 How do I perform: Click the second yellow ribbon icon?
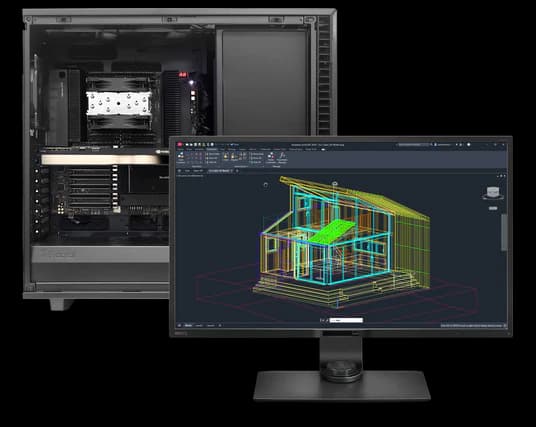pos(234,157)
